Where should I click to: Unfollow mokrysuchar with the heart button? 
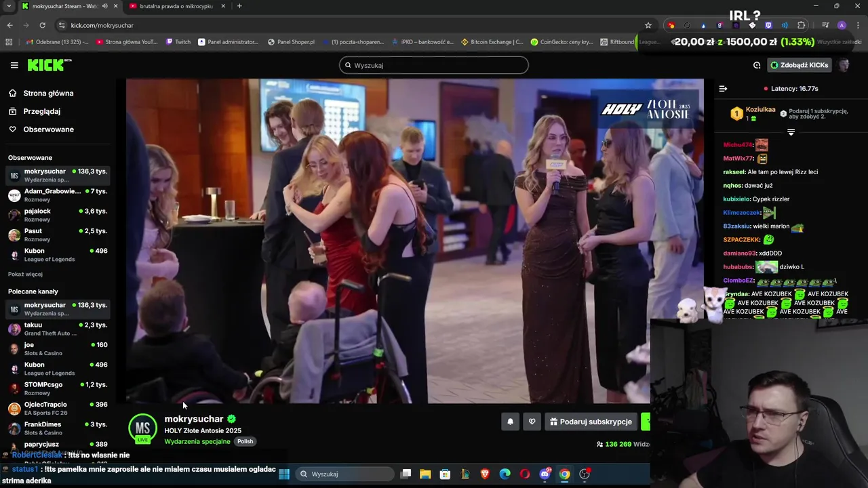coord(532,422)
